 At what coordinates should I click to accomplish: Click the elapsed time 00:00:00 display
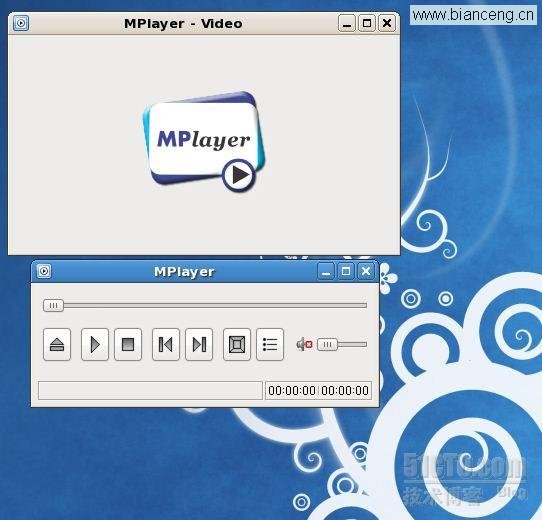(292, 391)
